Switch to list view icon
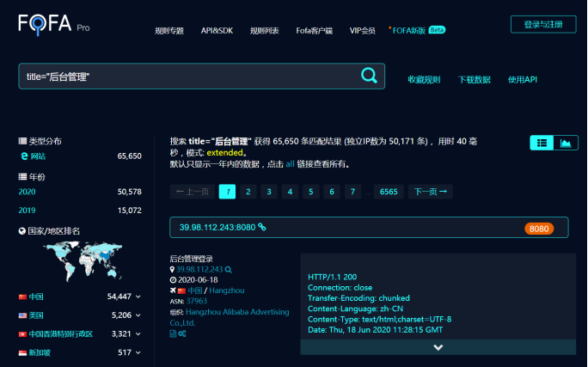Image resolution: width=588 pixels, height=367 pixels. (x=542, y=143)
